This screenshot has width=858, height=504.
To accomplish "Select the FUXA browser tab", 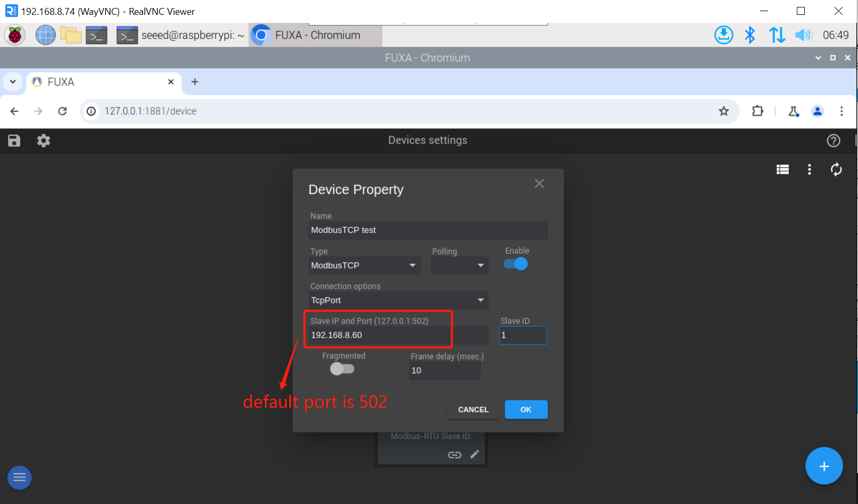I will point(103,82).
